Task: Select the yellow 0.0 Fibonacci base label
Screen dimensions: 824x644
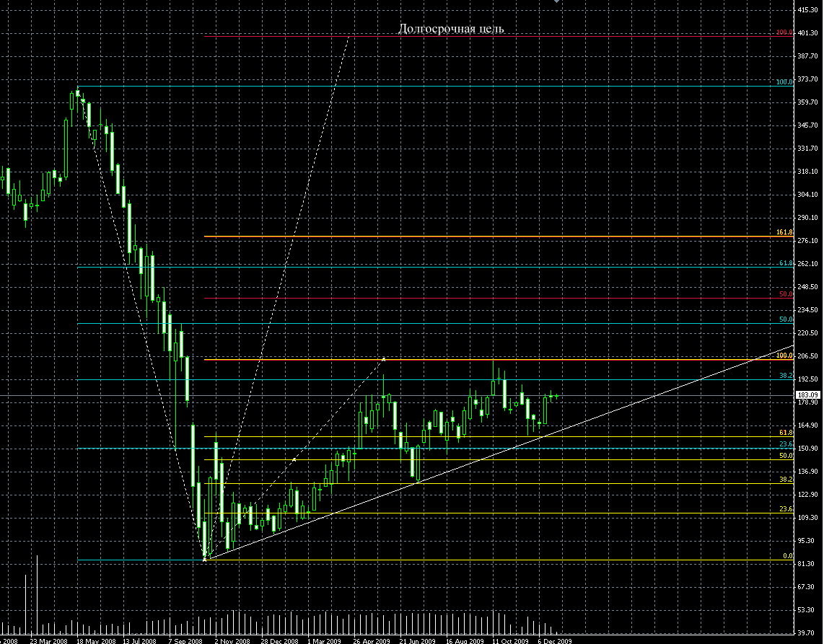Action: pyautogui.click(x=787, y=557)
